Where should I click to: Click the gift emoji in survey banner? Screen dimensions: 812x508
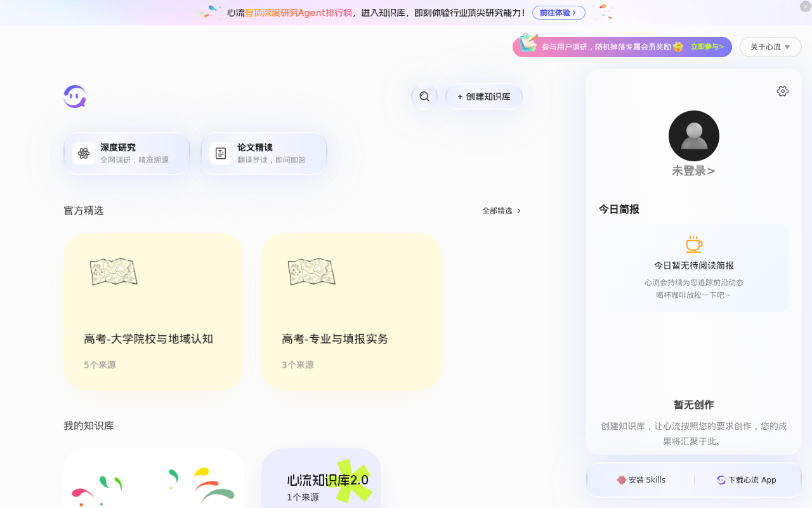tap(678, 47)
